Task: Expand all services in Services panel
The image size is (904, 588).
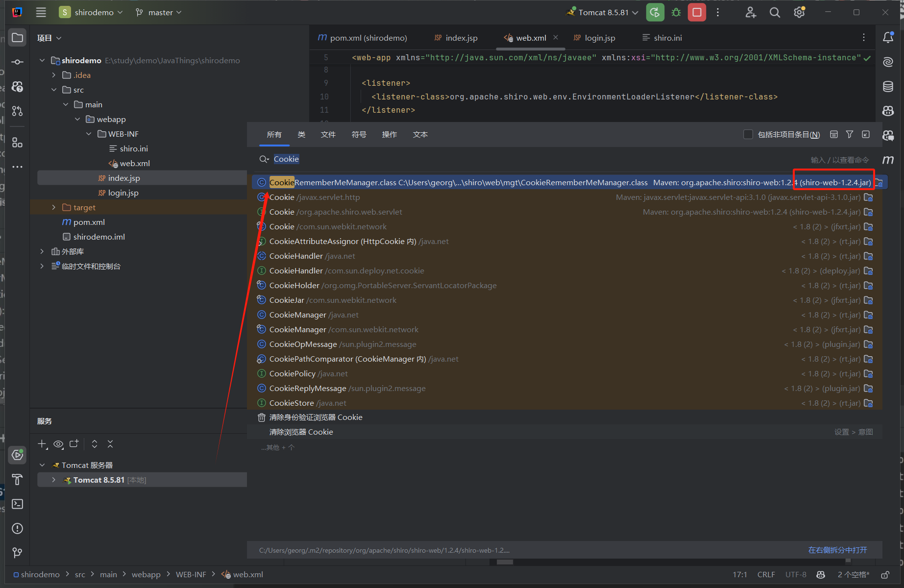Action: pyautogui.click(x=95, y=444)
